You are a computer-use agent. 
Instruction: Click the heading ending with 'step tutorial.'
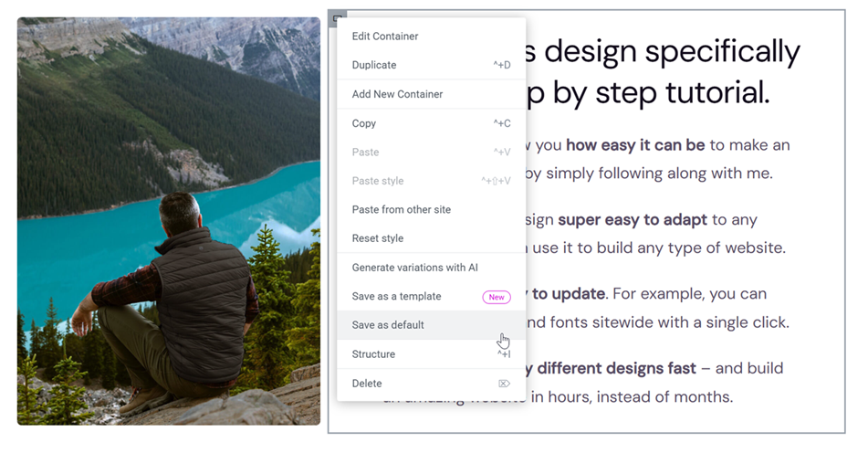[x=662, y=72]
